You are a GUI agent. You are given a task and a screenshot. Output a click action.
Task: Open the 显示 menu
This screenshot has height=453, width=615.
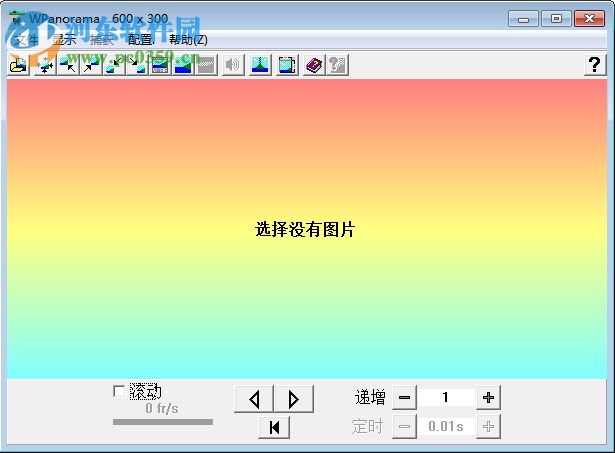64,40
